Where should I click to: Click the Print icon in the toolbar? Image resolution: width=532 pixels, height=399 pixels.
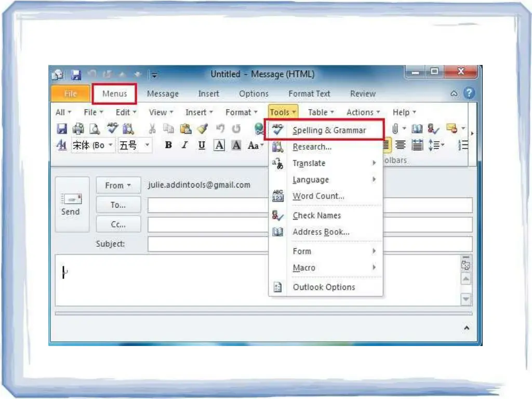(x=78, y=129)
